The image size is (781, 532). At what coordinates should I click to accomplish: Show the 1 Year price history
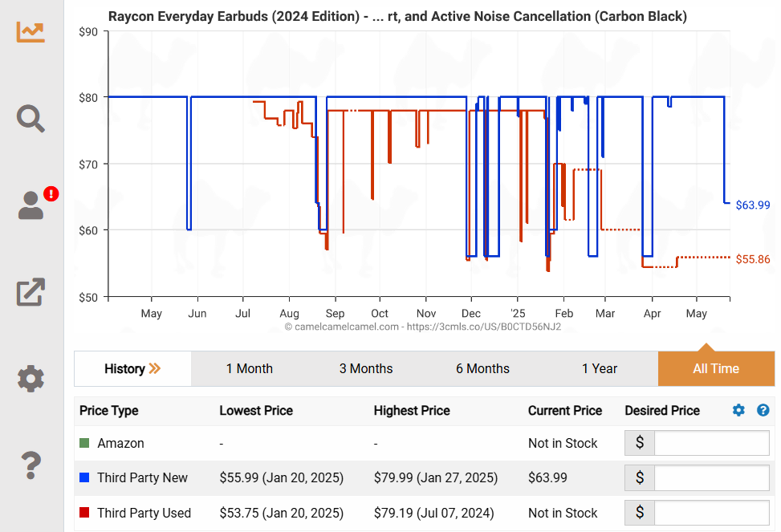point(600,369)
